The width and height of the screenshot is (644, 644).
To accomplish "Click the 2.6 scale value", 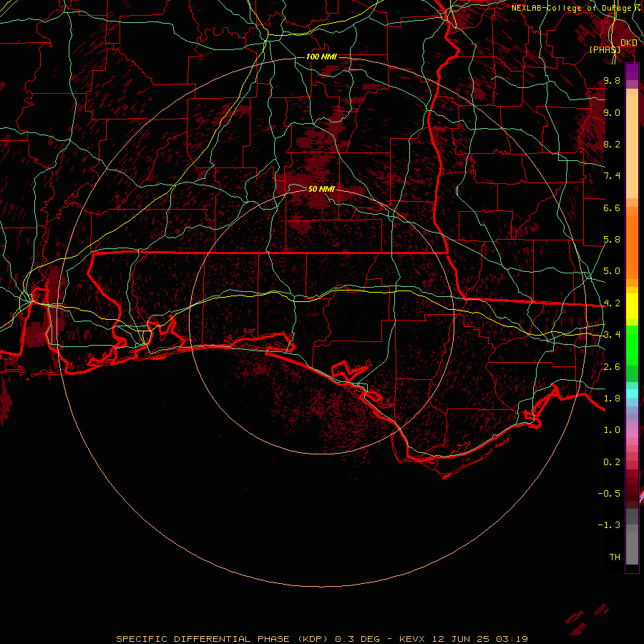I will click(612, 367).
